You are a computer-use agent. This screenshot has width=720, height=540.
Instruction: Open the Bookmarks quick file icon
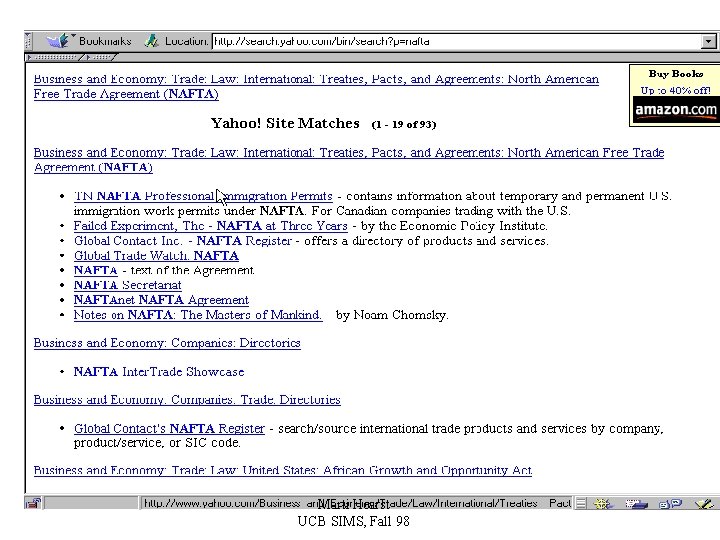tap(59, 41)
